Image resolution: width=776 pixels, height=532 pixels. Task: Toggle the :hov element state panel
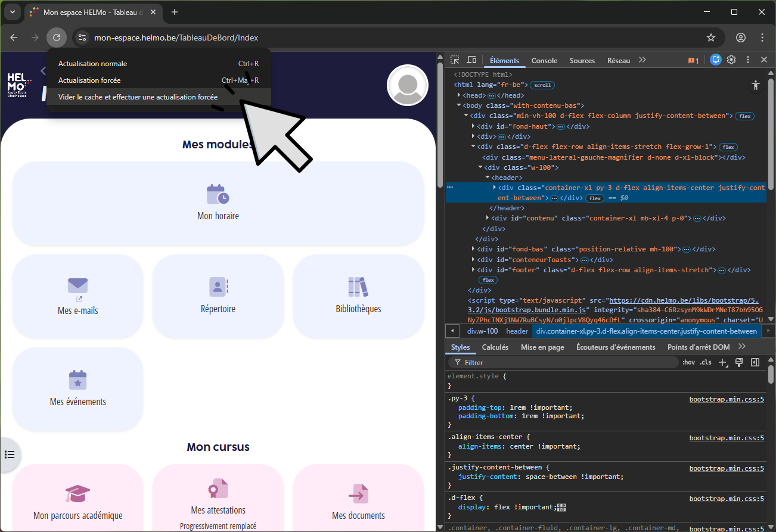pos(688,362)
